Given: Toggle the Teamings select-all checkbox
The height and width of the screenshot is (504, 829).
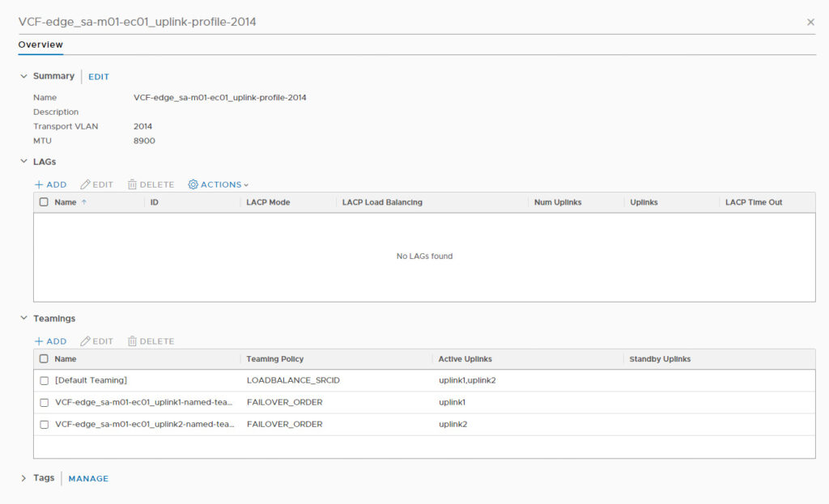Looking at the screenshot, I should click(x=44, y=358).
